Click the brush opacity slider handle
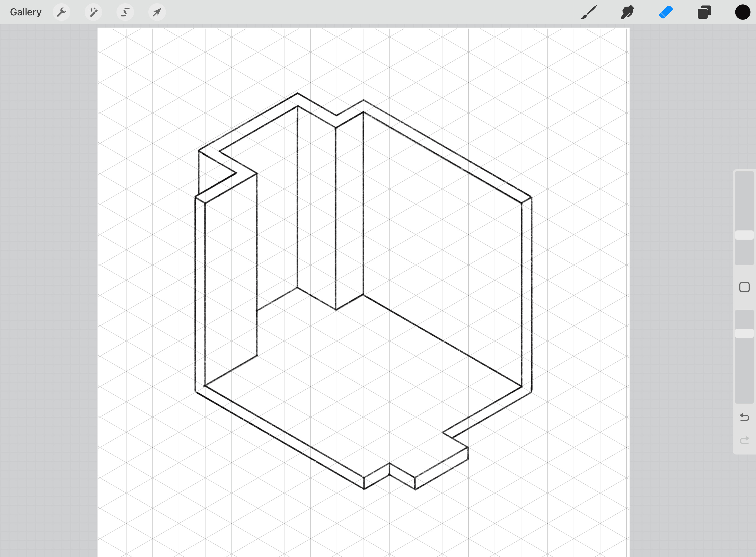This screenshot has width=756, height=557. click(x=744, y=333)
